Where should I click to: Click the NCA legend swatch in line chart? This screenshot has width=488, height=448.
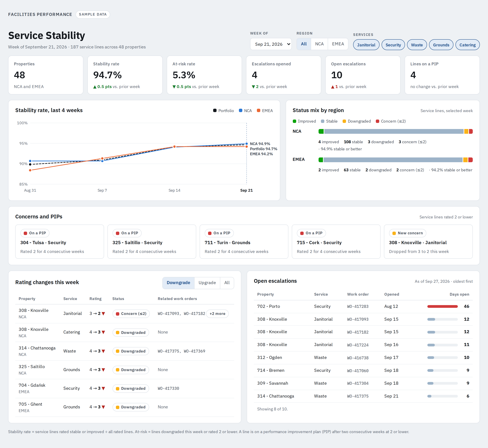click(240, 111)
